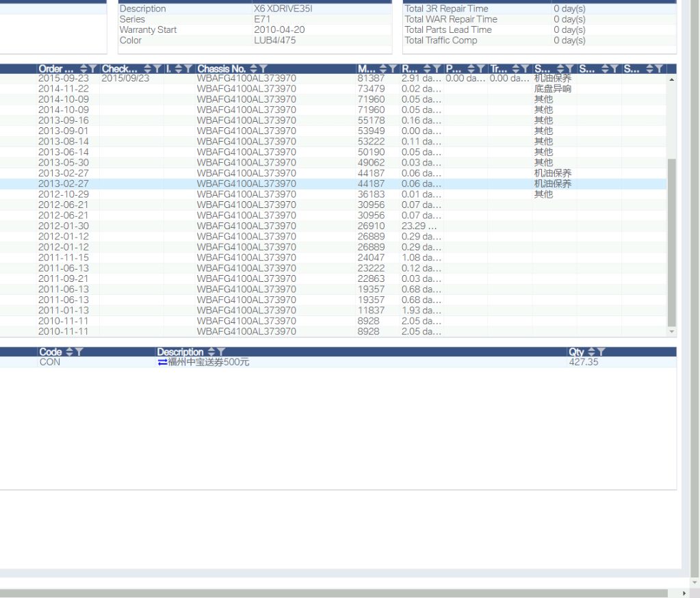The width and height of the screenshot is (700, 598).
Task: Sort by the P... column
Action: [x=471, y=68]
